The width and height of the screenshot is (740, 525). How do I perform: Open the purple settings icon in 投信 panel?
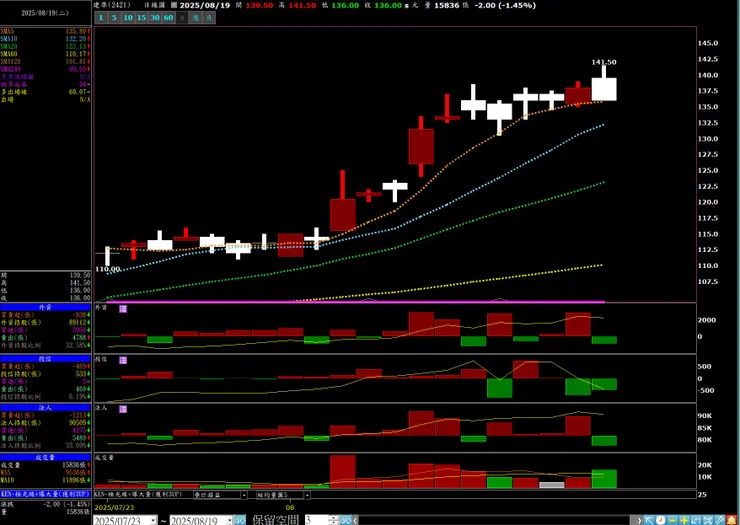pyautogui.click(x=123, y=360)
